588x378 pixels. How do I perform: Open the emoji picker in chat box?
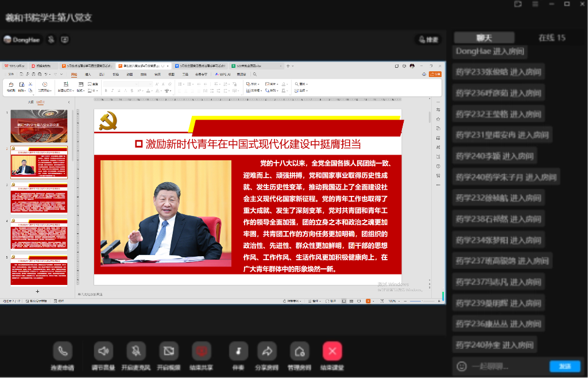pyautogui.click(x=461, y=366)
